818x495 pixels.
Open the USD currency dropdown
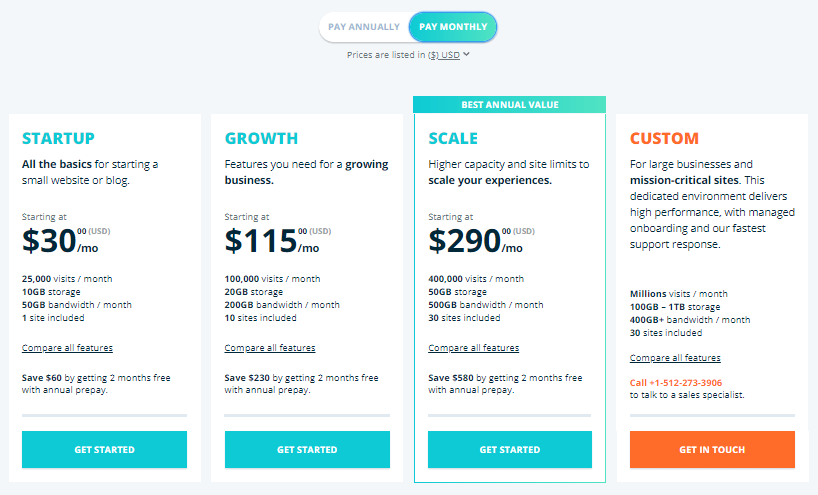click(444, 55)
